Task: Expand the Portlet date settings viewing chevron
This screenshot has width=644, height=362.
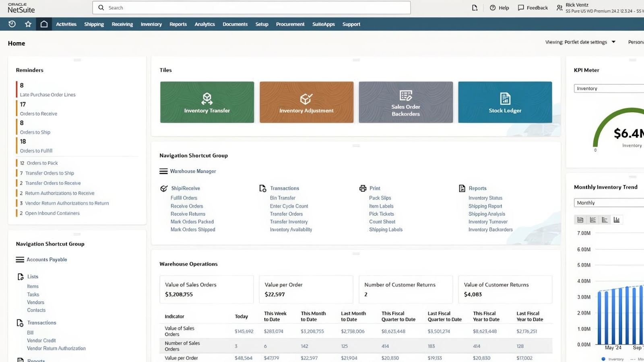Action: point(613,42)
